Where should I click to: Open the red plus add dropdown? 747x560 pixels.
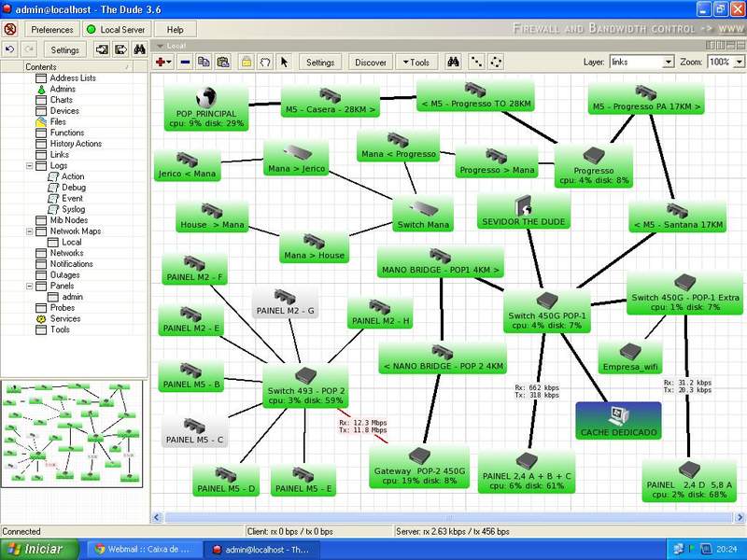(163, 62)
